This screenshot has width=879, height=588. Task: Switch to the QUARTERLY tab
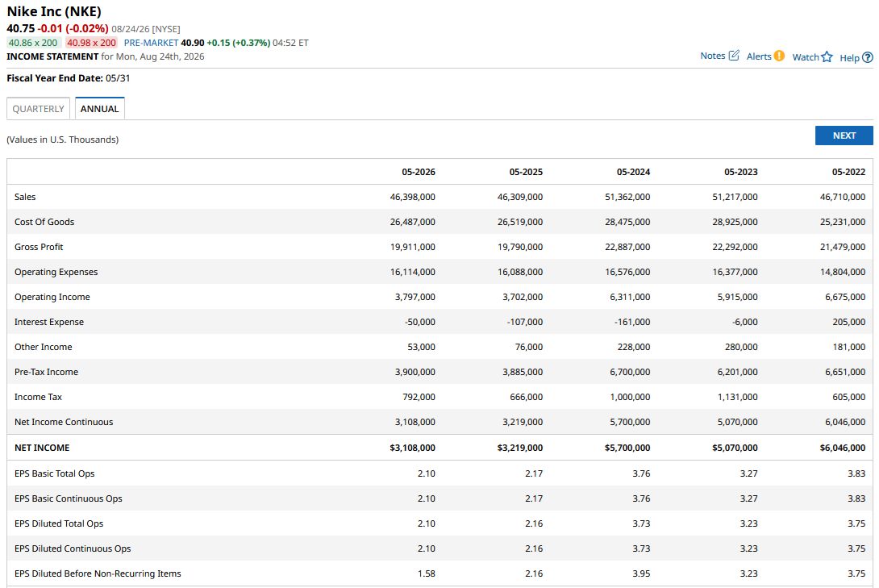(x=38, y=109)
